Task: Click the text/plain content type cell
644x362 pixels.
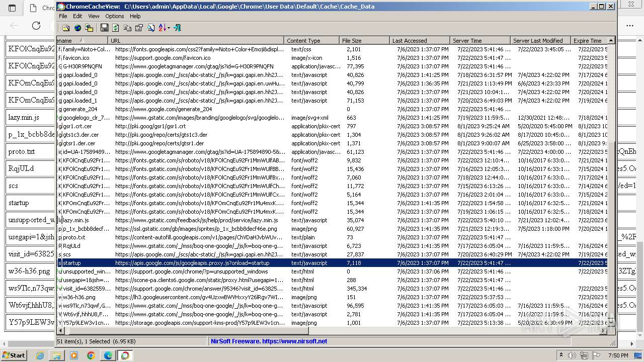Action: (x=303, y=237)
